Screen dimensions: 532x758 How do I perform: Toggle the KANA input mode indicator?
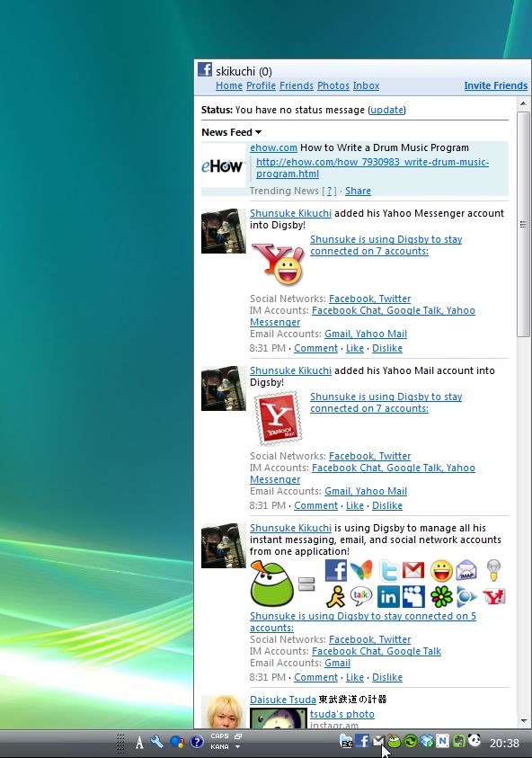(x=219, y=747)
